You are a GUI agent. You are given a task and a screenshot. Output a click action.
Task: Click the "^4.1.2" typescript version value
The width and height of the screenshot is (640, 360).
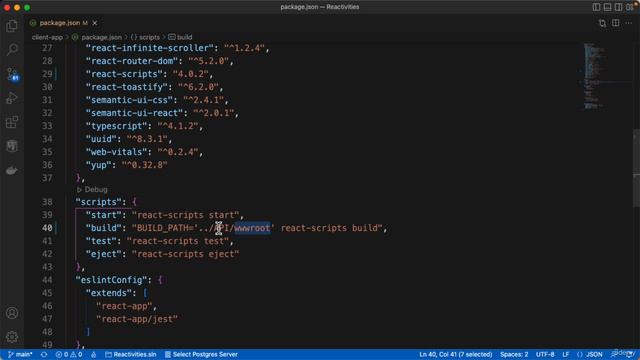point(178,126)
